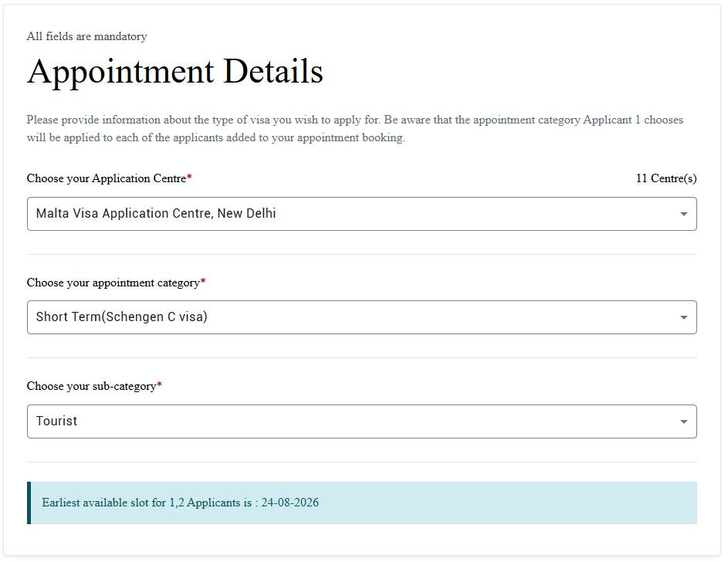The width and height of the screenshot is (728, 562).
Task: Select the Malta Visa Application Centre, New Delhi text
Action: pos(156,214)
